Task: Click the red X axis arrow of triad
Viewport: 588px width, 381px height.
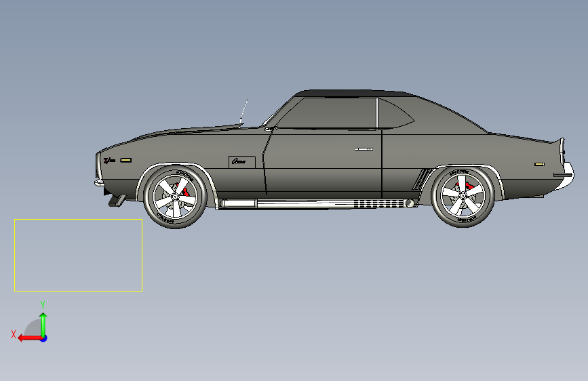Action: click(x=29, y=338)
